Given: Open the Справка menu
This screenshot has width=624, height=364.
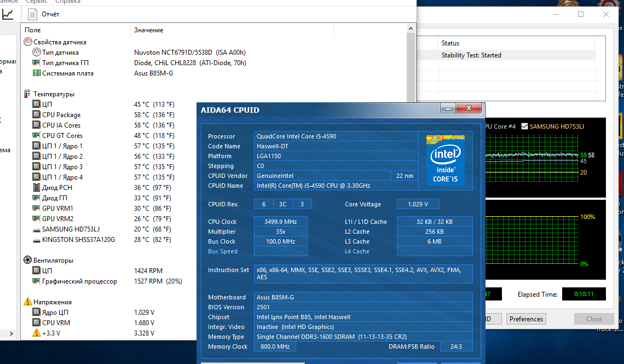Looking at the screenshot, I should 68,2.
